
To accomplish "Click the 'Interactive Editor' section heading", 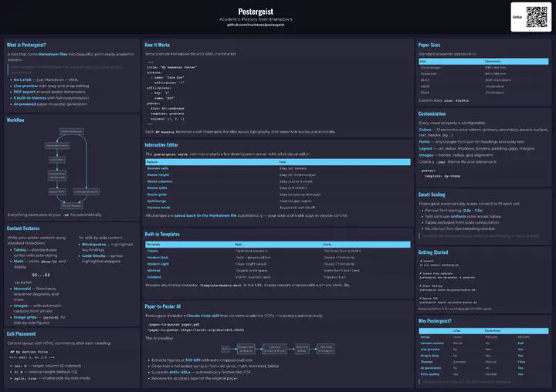I will (168, 145).
